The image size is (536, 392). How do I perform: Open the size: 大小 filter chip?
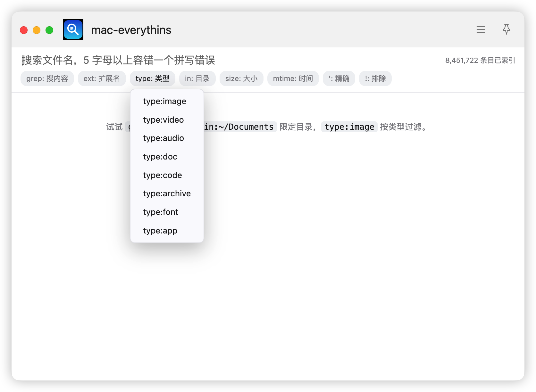[241, 78]
